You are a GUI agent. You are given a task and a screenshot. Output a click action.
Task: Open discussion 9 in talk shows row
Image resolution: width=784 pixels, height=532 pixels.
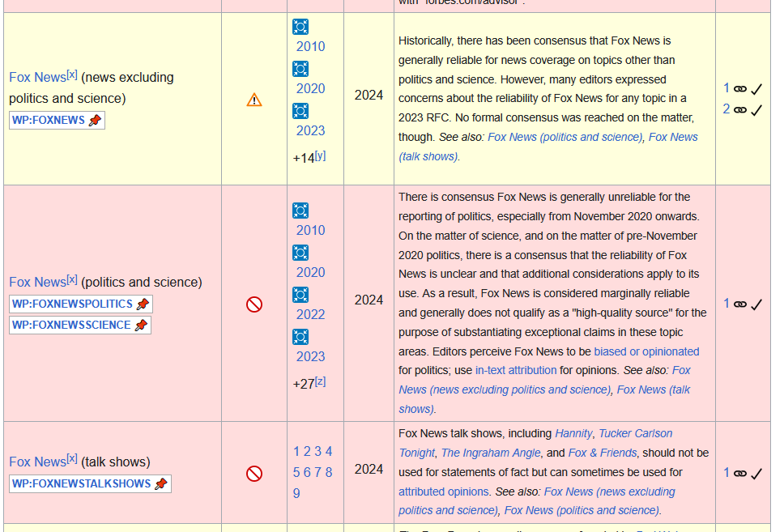[296, 493]
